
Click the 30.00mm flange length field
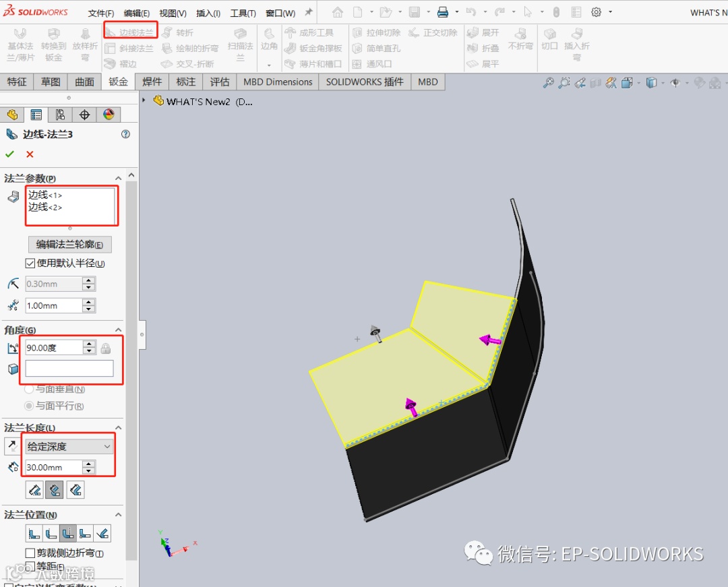pos(53,467)
